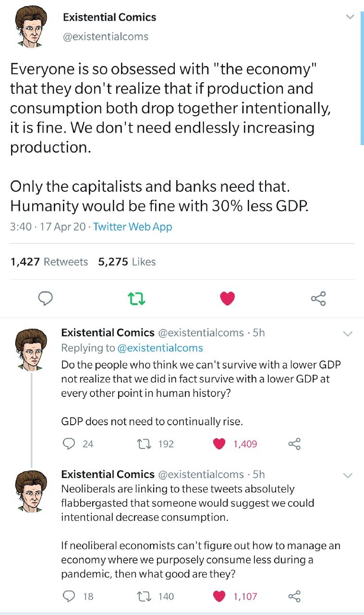
Task: Open the Twitter Web App link
Action: 133,227
